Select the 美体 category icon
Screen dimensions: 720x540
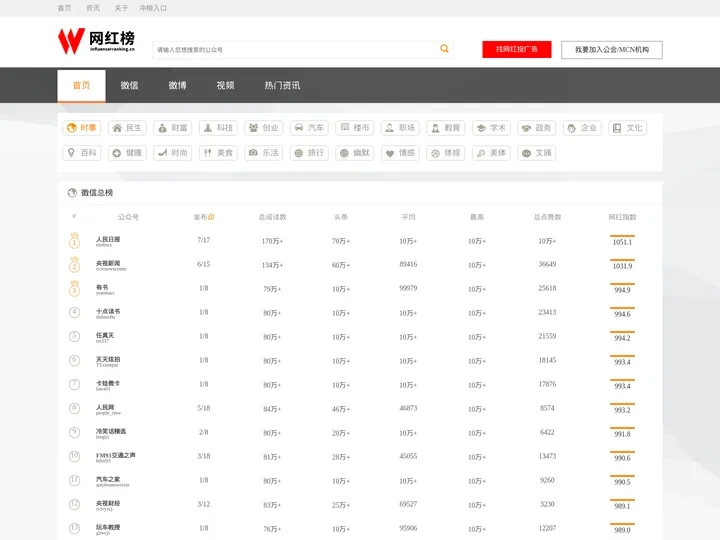(481, 153)
